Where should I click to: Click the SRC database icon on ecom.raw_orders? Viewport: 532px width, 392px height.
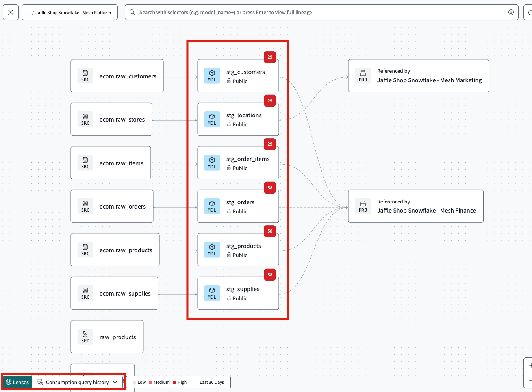(85, 206)
